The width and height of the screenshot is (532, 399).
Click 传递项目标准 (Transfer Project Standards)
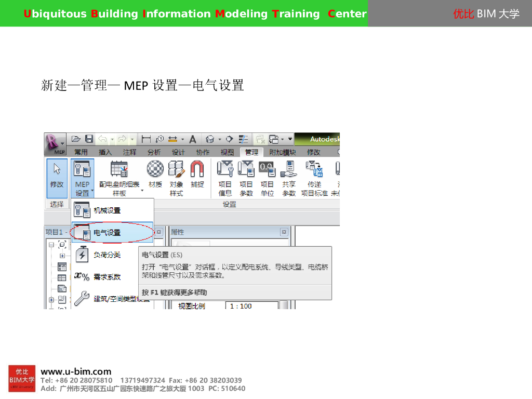coord(314,176)
